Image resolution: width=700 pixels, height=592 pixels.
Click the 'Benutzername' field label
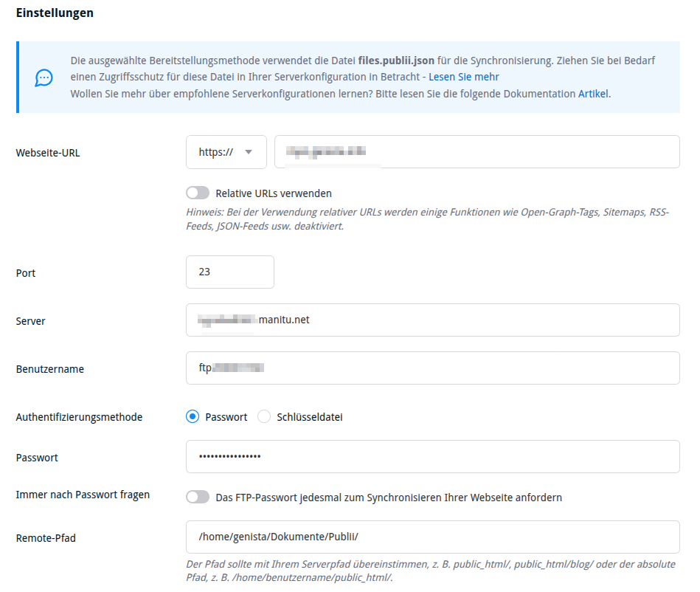pyautogui.click(x=49, y=368)
